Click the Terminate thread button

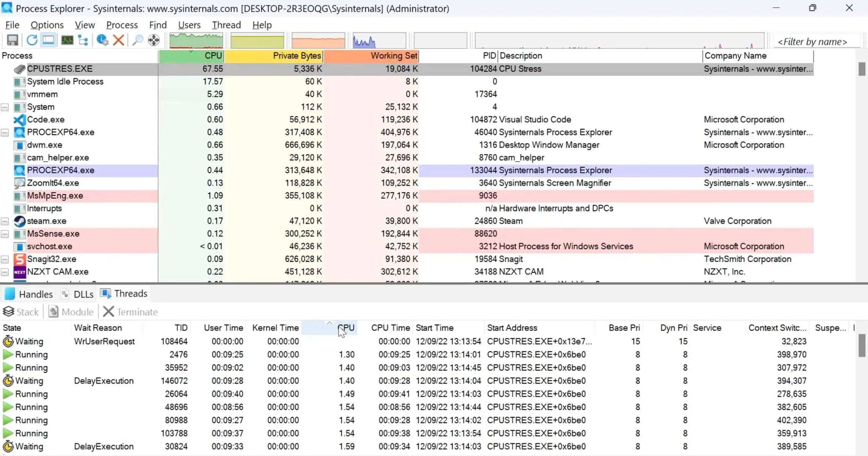pyautogui.click(x=130, y=312)
